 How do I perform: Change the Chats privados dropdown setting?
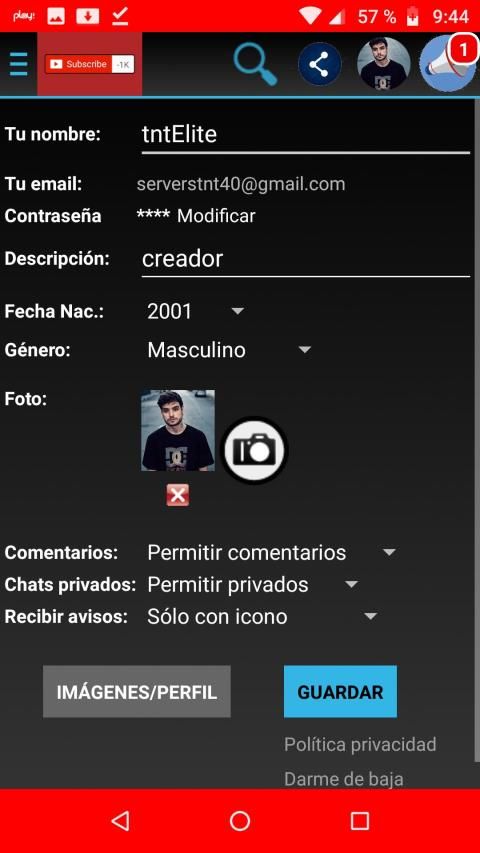[253, 585]
